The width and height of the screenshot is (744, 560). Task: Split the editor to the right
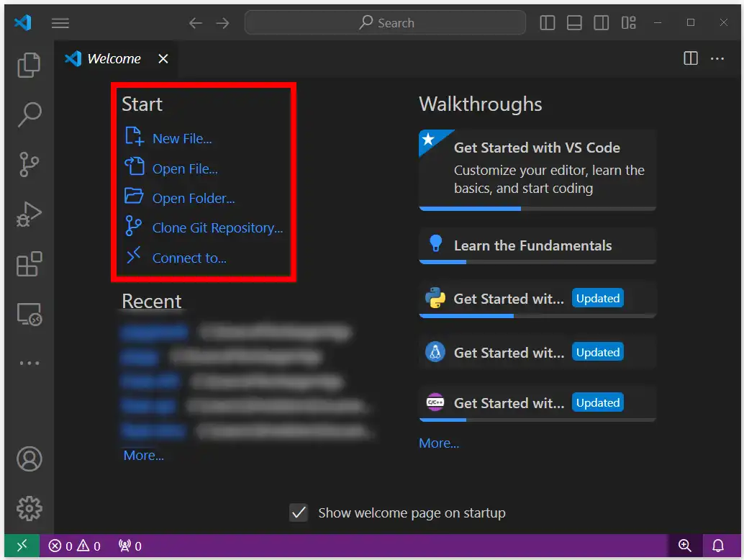690,58
